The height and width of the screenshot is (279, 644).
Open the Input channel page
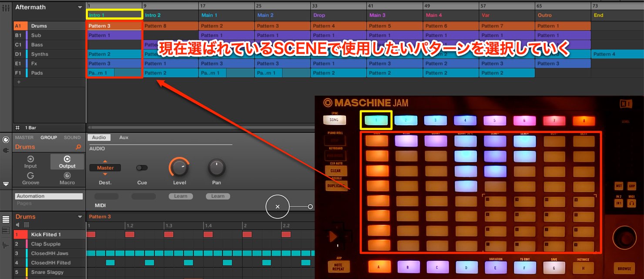click(30, 162)
